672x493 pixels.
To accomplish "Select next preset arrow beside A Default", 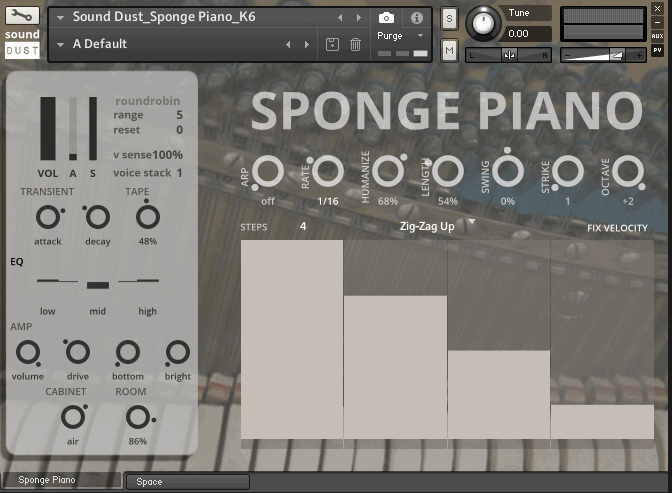I will tap(306, 44).
